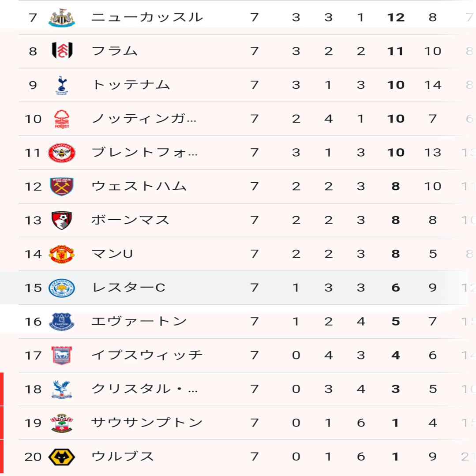Open the Brentford bee crest icon
The width and height of the screenshot is (476, 476).
(61, 153)
